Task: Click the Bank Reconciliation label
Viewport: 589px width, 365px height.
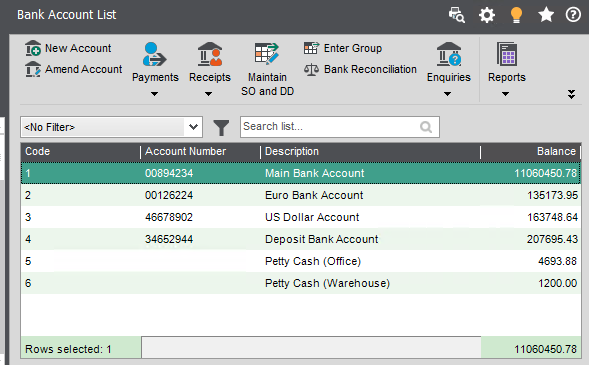Action: coord(370,69)
